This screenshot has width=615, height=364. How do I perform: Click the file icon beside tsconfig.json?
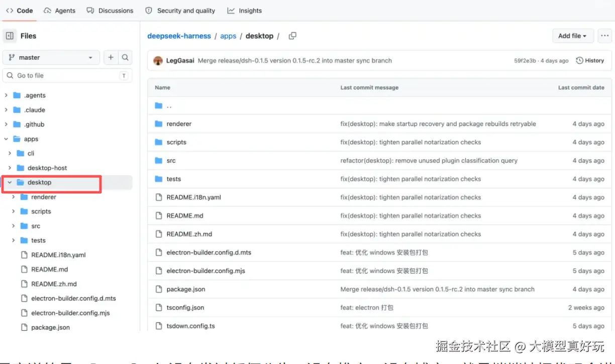159,308
